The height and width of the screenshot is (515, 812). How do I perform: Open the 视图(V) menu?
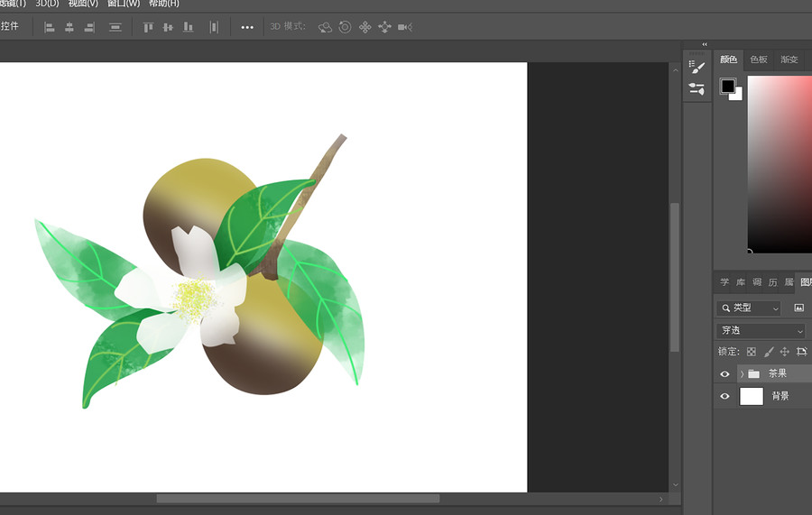coord(83,3)
